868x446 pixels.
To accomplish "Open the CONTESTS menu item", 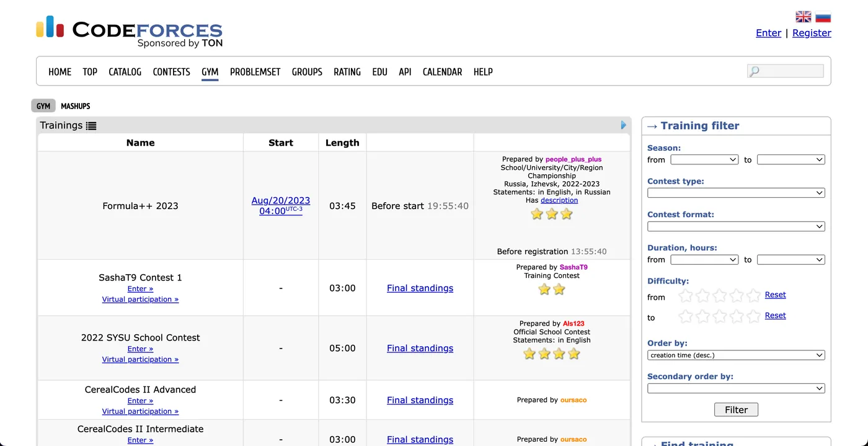I will click(172, 72).
